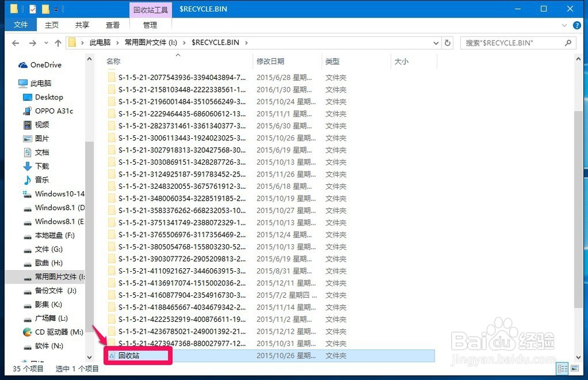
Task: Open the 管理 tab under 回收站工具
Action: (150, 25)
